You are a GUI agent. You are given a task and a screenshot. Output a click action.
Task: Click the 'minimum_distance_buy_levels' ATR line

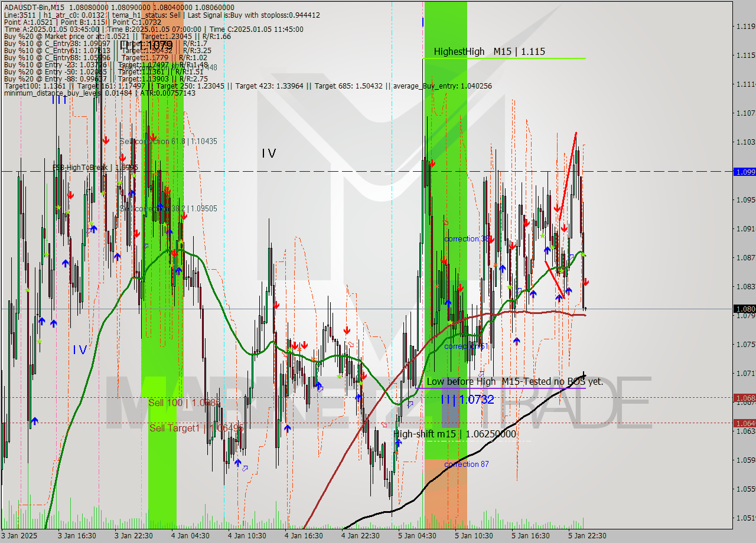click(x=99, y=93)
